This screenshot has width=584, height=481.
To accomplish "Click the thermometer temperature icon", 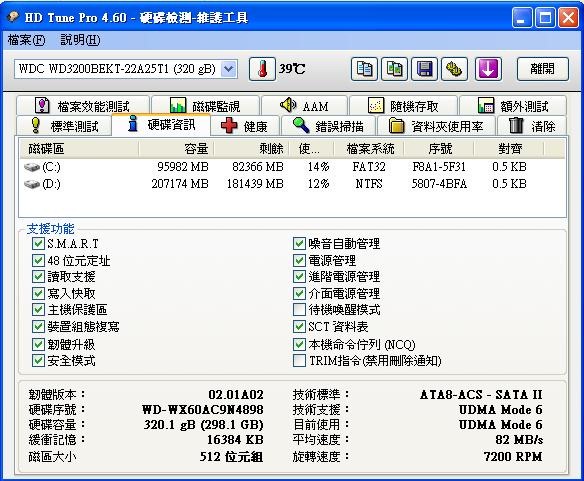I will (x=262, y=69).
